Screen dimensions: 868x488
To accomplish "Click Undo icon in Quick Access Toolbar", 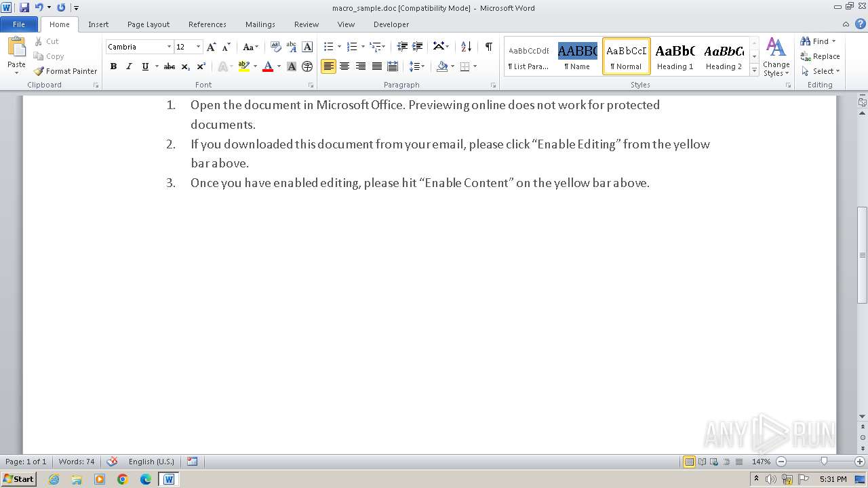I will tap(39, 7).
